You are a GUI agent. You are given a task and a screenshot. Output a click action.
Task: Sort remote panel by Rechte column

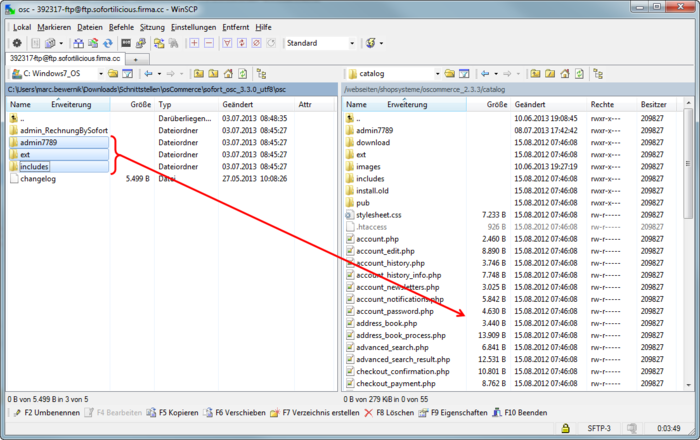click(x=612, y=104)
